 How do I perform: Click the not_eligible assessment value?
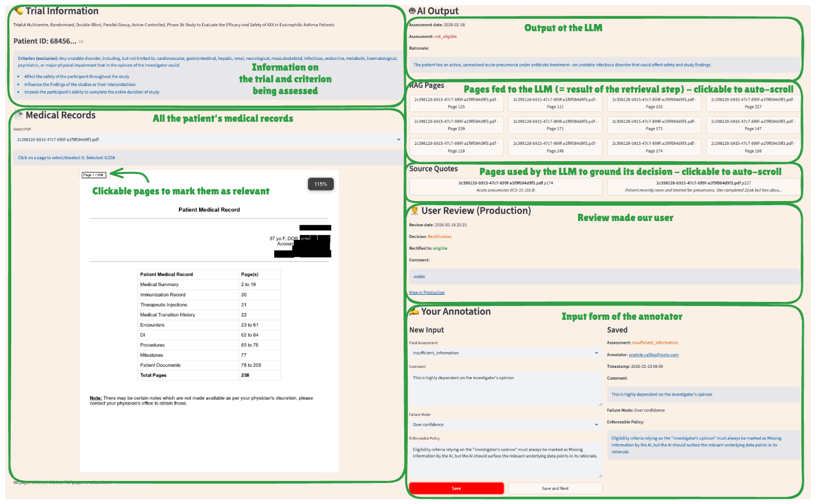point(446,36)
